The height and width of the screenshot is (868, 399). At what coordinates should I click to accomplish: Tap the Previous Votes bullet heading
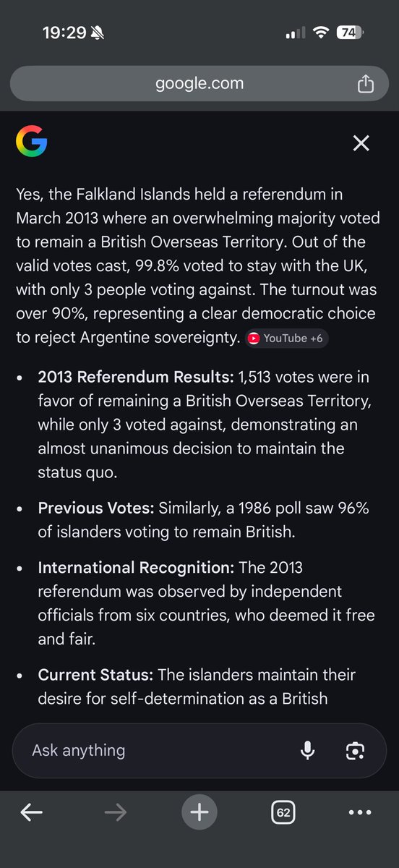point(95,509)
